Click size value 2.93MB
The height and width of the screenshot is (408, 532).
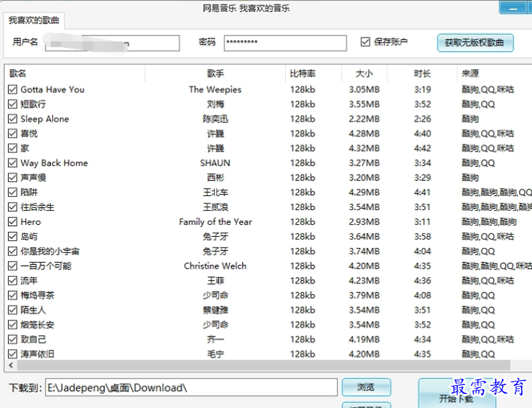(365, 222)
